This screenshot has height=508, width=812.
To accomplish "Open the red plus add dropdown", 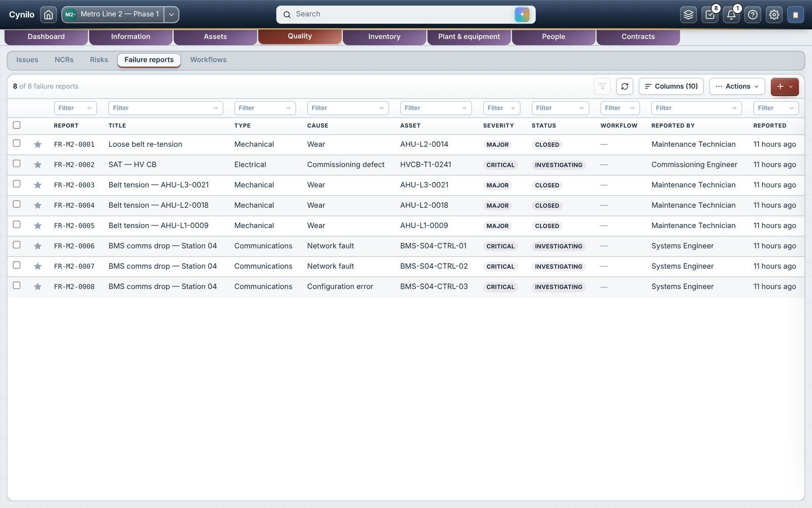I will click(785, 86).
